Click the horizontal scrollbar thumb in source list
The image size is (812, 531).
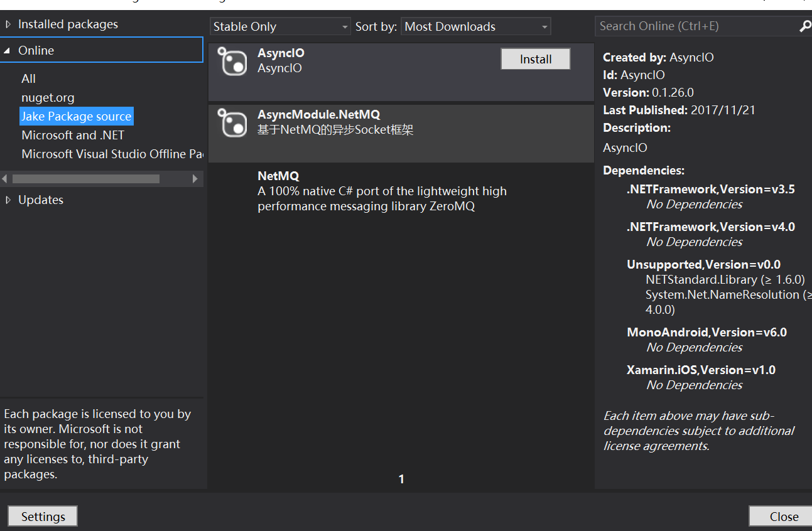[86, 179]
